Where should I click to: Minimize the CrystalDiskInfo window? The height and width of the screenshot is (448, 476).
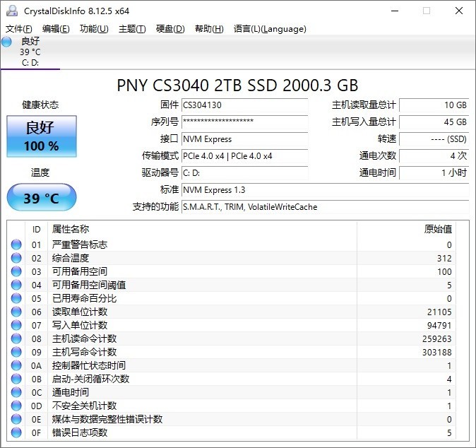pos(395,11)
